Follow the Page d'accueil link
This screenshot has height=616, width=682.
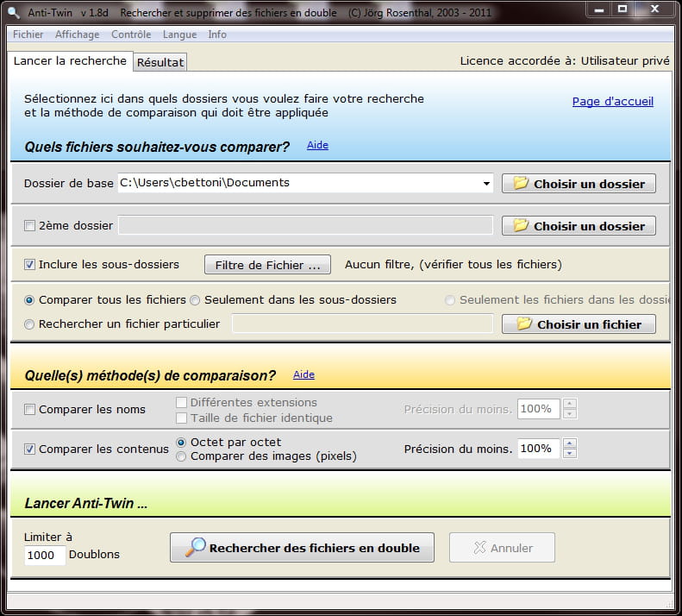pyautogui.click(x=612, y=102)
